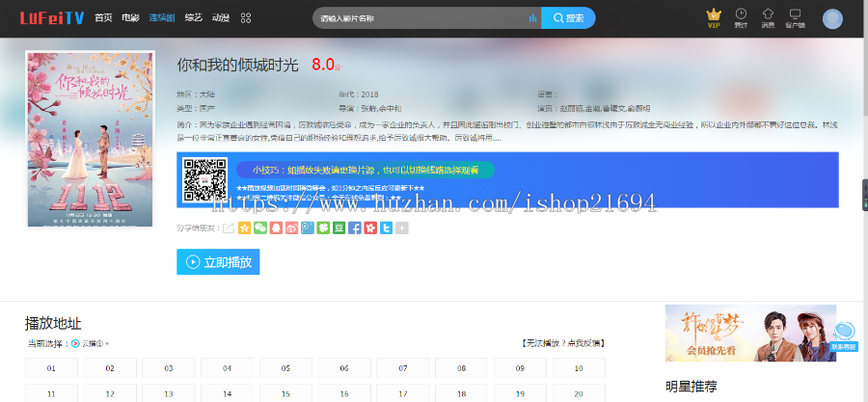
Task: Play episode 05
Action: pyautogui.click(x=285, y=368)
